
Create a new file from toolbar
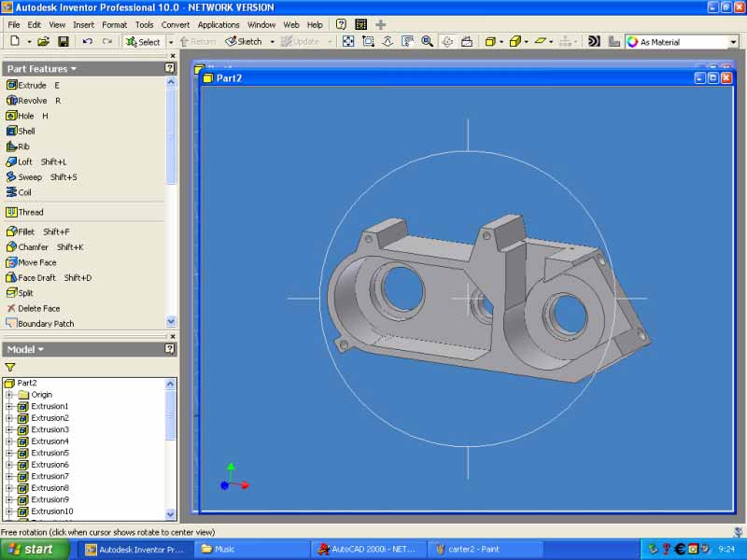(x=15, y=41)
